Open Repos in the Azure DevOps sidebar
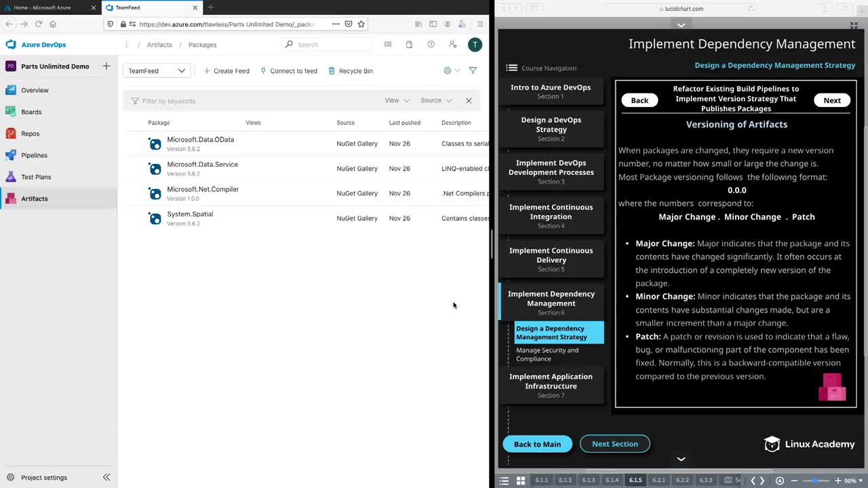 click(30, 134)
